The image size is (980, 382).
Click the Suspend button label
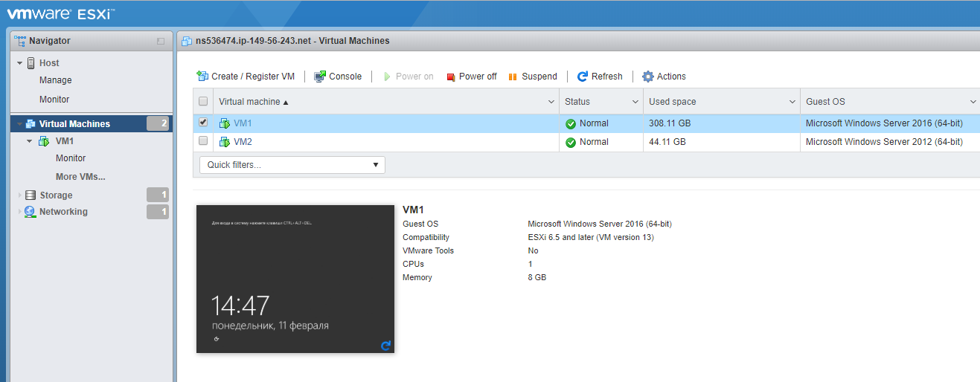tap(539, 77)
